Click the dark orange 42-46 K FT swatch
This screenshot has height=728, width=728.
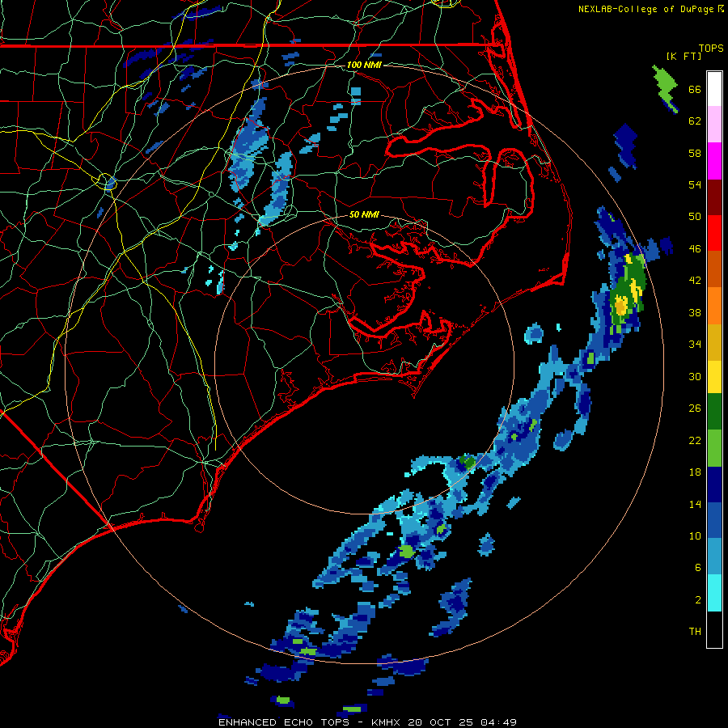pos(714,269)
